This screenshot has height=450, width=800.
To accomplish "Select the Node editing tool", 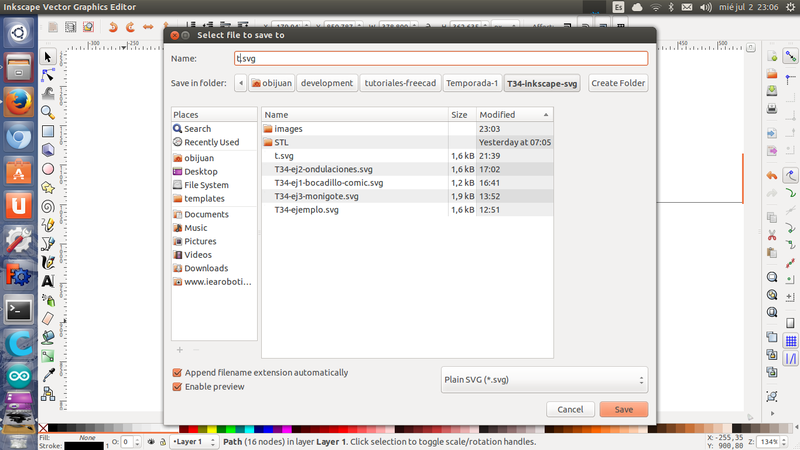I will tap(48, 75).
